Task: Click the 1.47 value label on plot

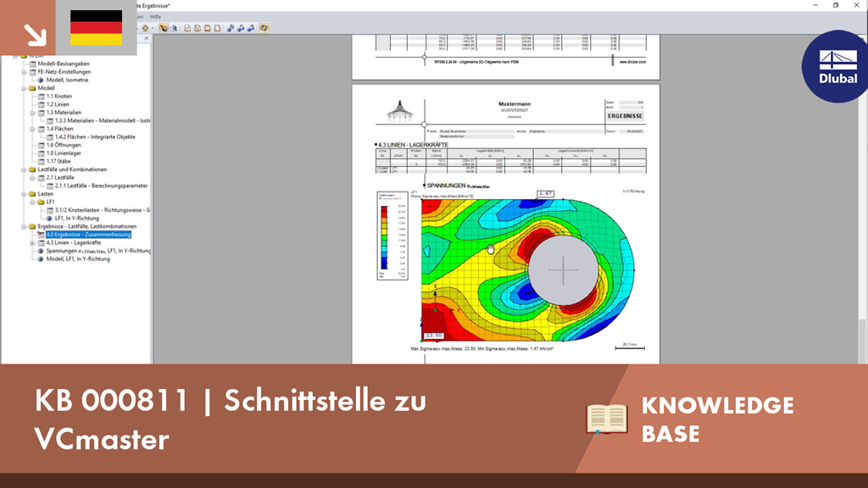Action: (545, 194)
